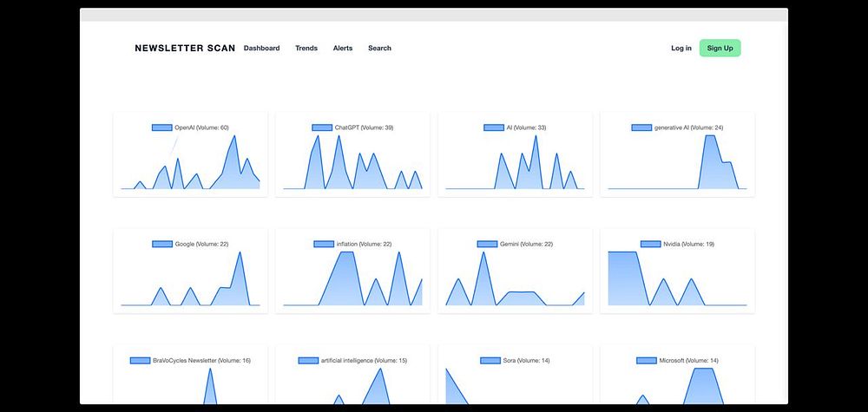Screen dimensions: 868x412
Task: Select the Sora trend chart
Action: pos(515,375)
